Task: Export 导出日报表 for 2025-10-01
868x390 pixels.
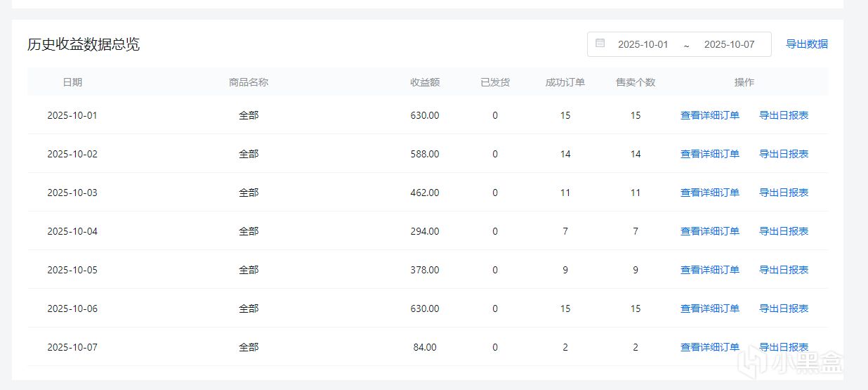Action: tap(783, 115)
